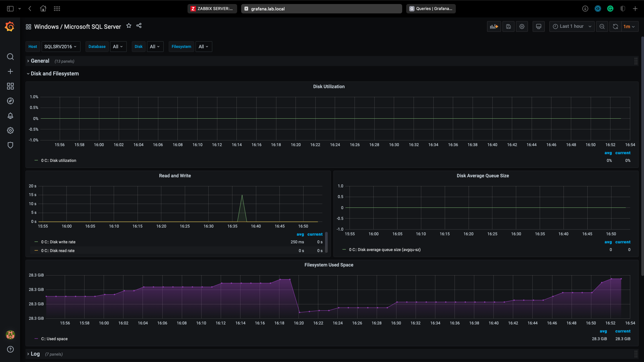Click the Disk utilization legend color line

click(36, 161)
